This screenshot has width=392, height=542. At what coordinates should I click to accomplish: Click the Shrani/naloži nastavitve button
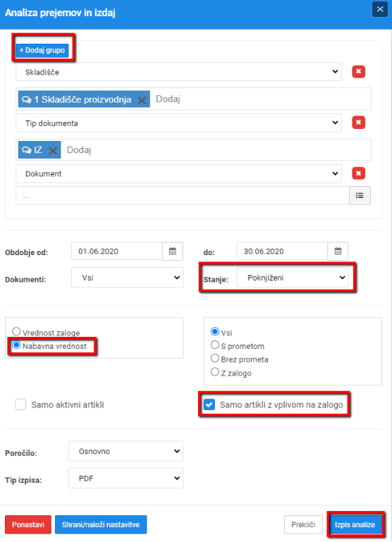pos(101,524)
